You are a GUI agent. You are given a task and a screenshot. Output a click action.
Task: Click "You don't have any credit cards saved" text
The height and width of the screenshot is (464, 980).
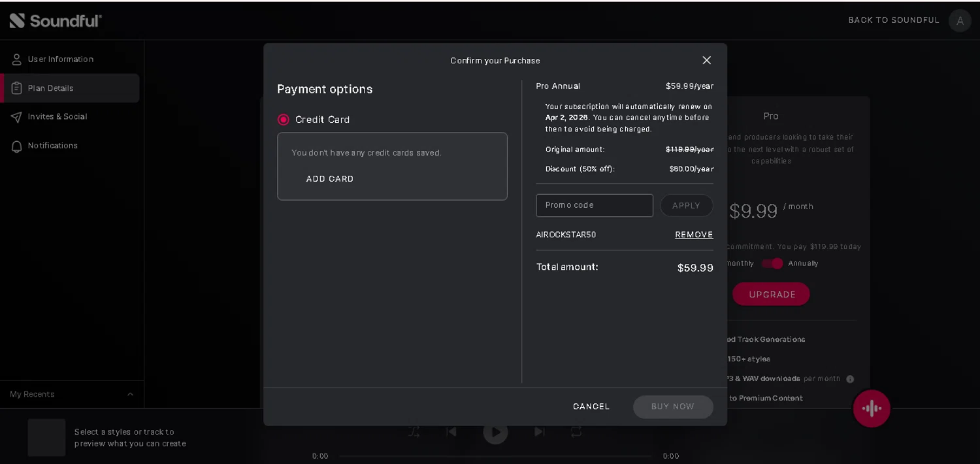tap(367, 153)
